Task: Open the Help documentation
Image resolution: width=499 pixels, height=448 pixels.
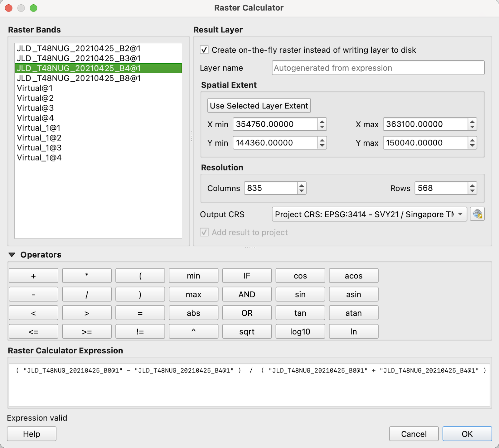Action: point(31,434)
